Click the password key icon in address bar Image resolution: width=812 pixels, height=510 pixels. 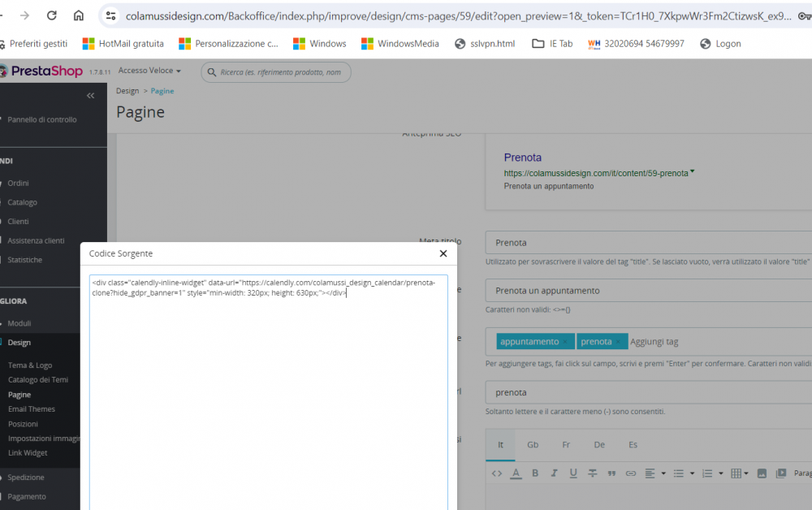coord(805,16)
